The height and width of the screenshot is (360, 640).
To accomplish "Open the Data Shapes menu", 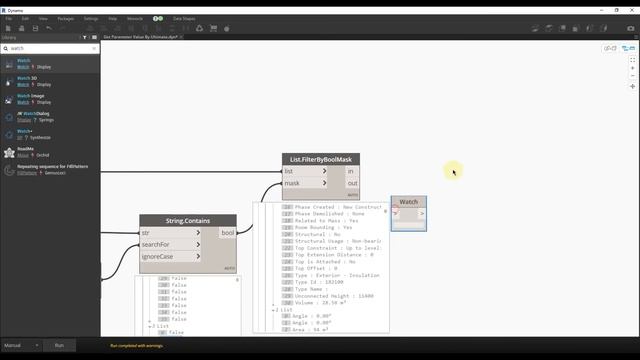I will [x=184, y=19].
